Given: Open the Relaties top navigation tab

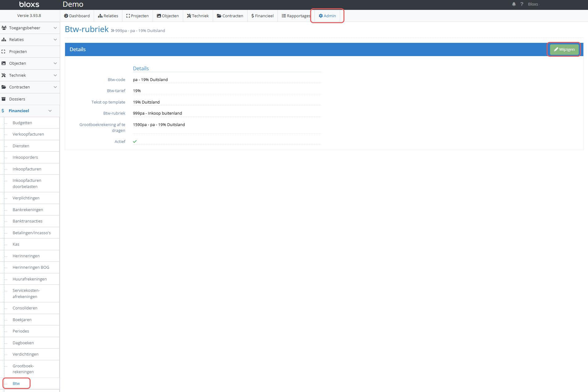Looking at the screenshot, I should pos(108,16).
